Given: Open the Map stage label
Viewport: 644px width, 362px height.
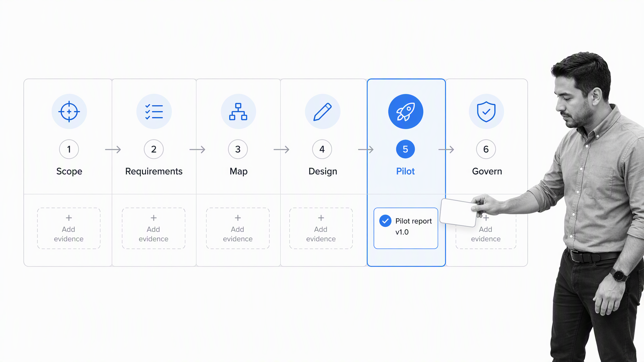Looking at the screenshot, I should pos(238,171).
